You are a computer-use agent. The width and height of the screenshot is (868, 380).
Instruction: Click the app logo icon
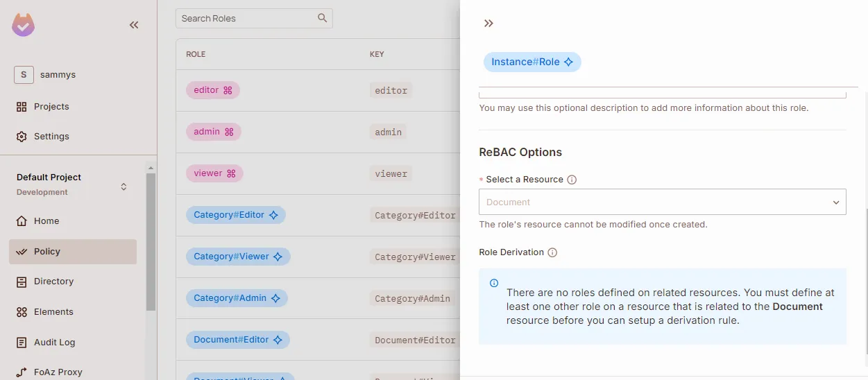[23, 25]
